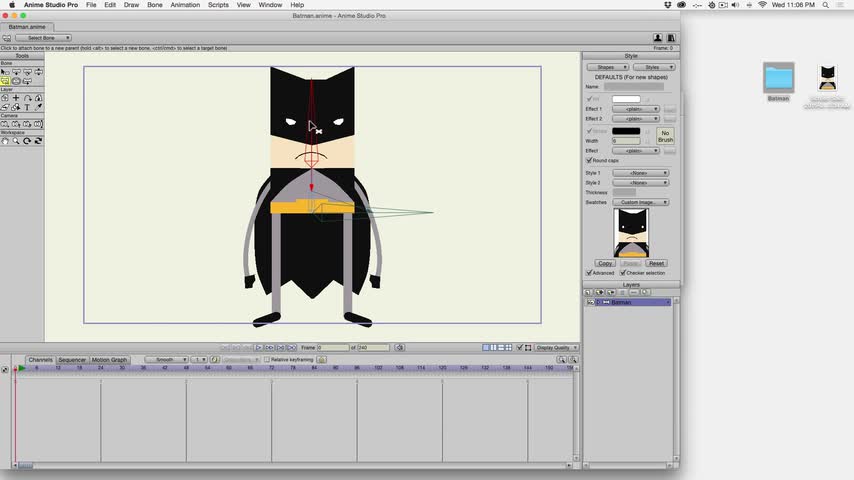
Task: Open the character wizard icon
Action: (x=658, y=38)
